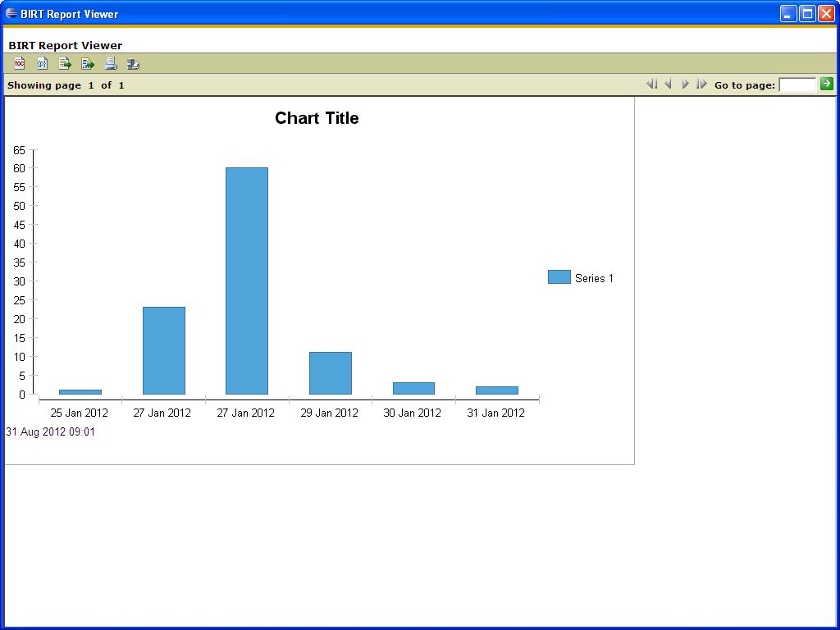Click the Export report icon

pyautogui.click(x=88, y=63)
